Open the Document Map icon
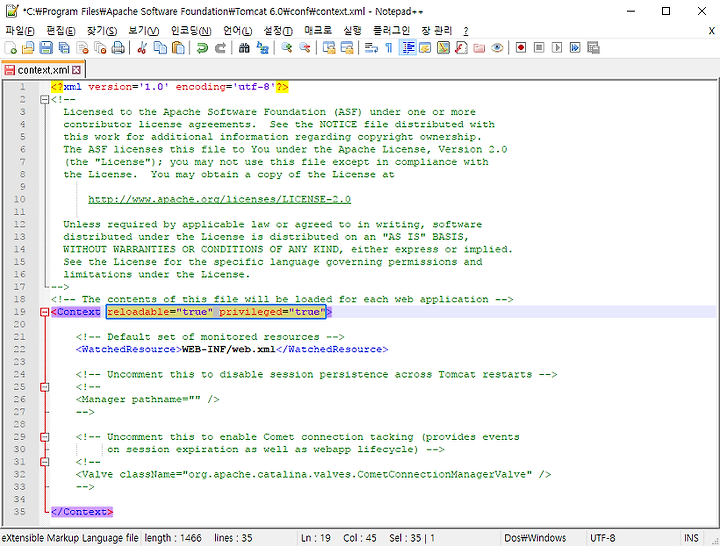This screenshot has width=720, height=546. click(x=443, y=48)
